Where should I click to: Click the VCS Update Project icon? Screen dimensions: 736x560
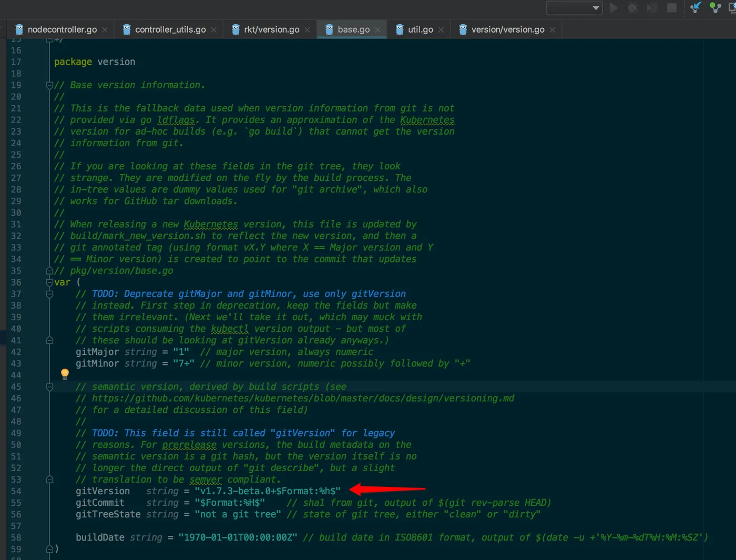[696, 7]
